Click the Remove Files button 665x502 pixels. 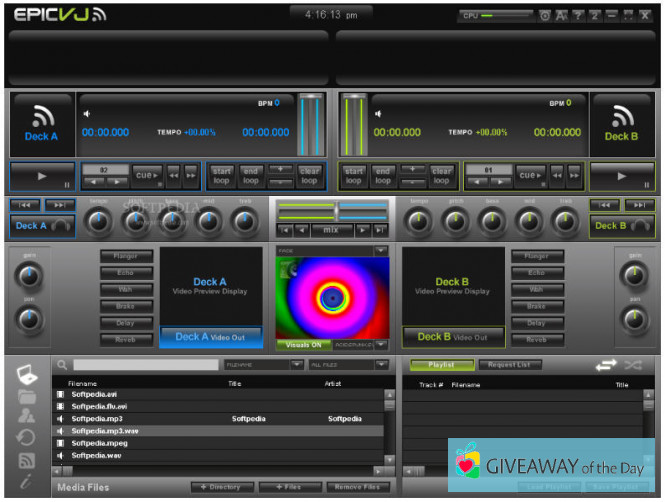pyautogui.click(x=357, y=487)
